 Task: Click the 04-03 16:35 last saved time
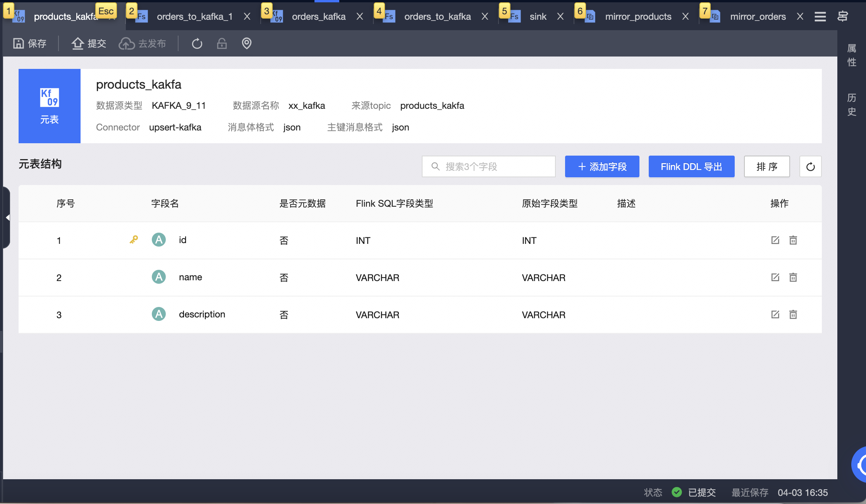(803, 492)
